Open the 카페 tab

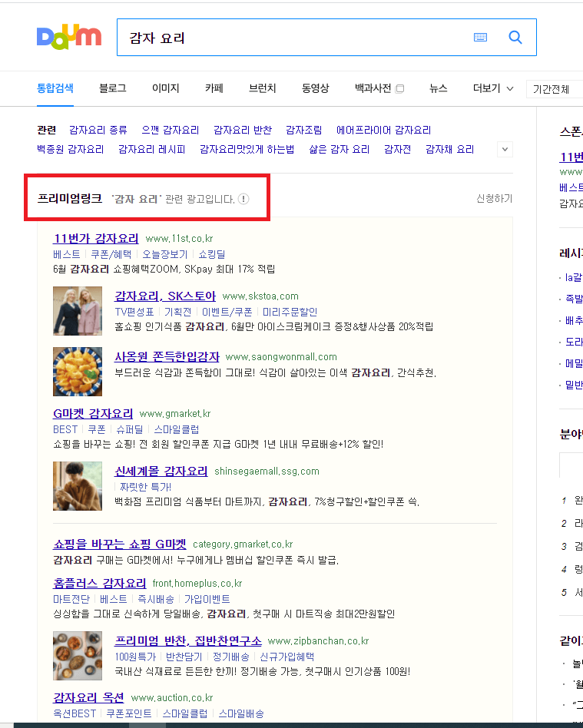(x=214, y=88)
